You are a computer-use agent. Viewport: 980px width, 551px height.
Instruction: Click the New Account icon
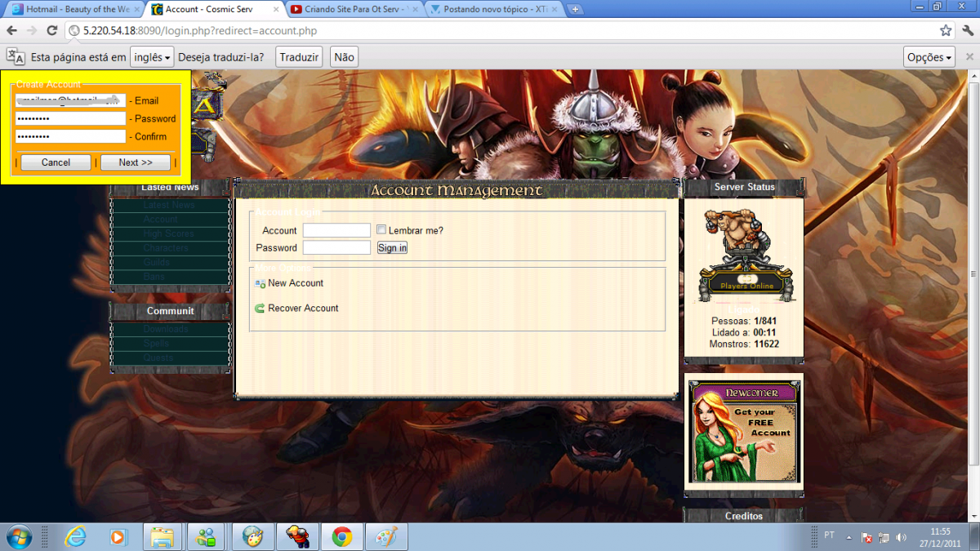click(x=260, y=283)
